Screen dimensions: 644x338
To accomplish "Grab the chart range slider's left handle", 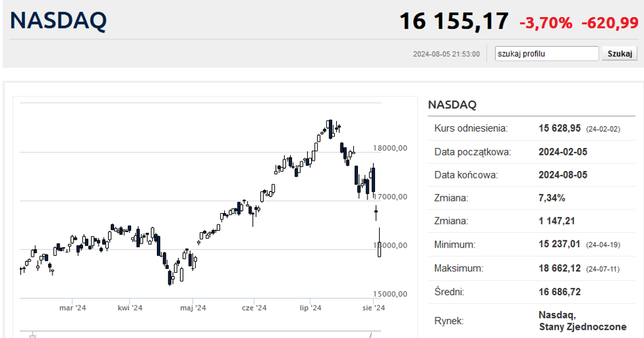I will coord(31,335).
